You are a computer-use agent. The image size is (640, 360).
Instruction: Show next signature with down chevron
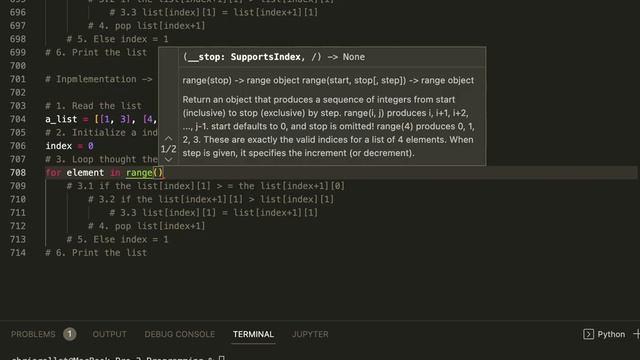[169, 160]
